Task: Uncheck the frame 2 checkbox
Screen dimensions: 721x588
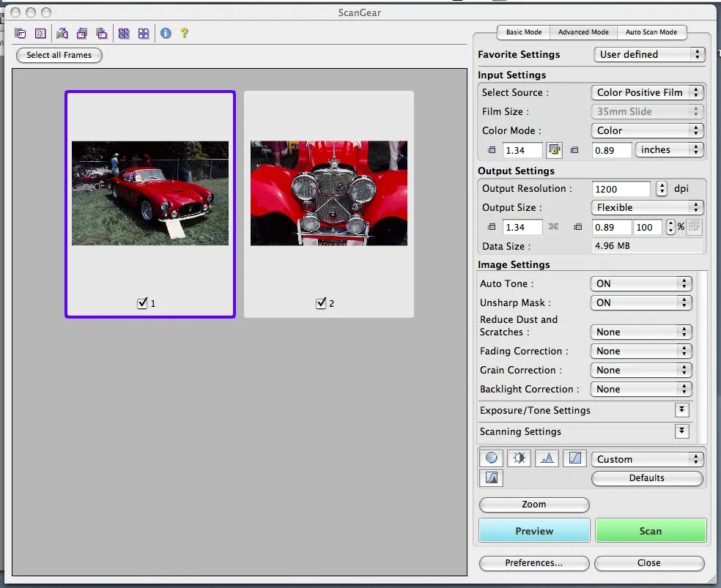Action: pyautogui.click(x=321, y=303)
